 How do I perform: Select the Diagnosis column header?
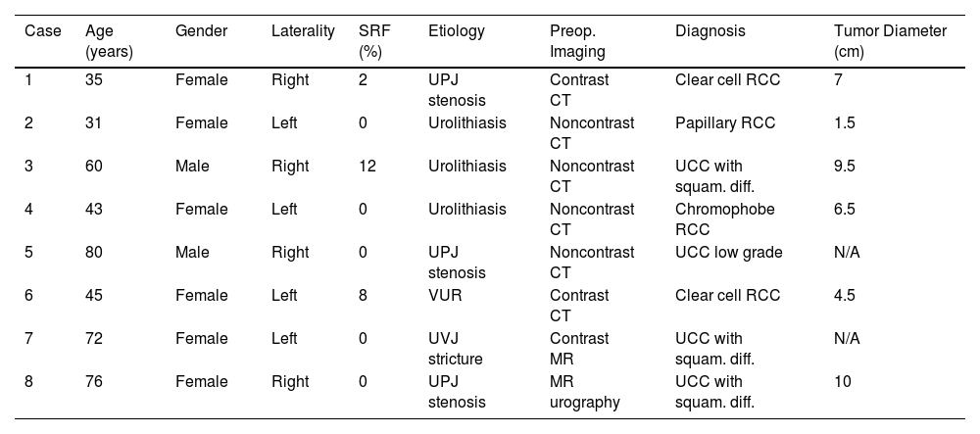coord(710,31)
